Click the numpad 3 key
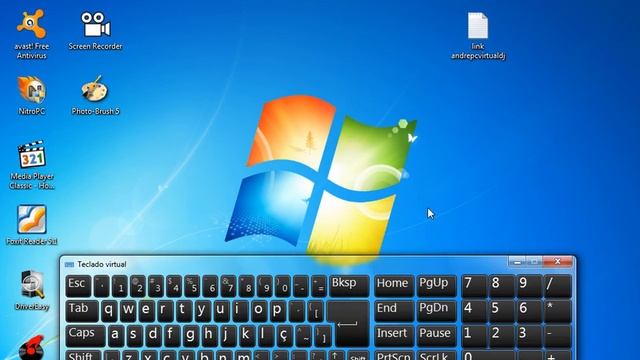 (529, 336)
